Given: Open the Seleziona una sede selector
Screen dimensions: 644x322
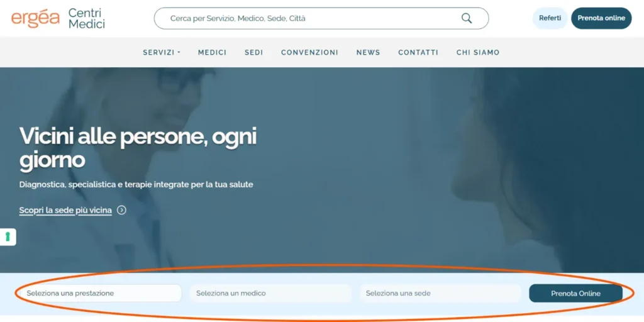Looking at the screenshot, I should 440,293.
